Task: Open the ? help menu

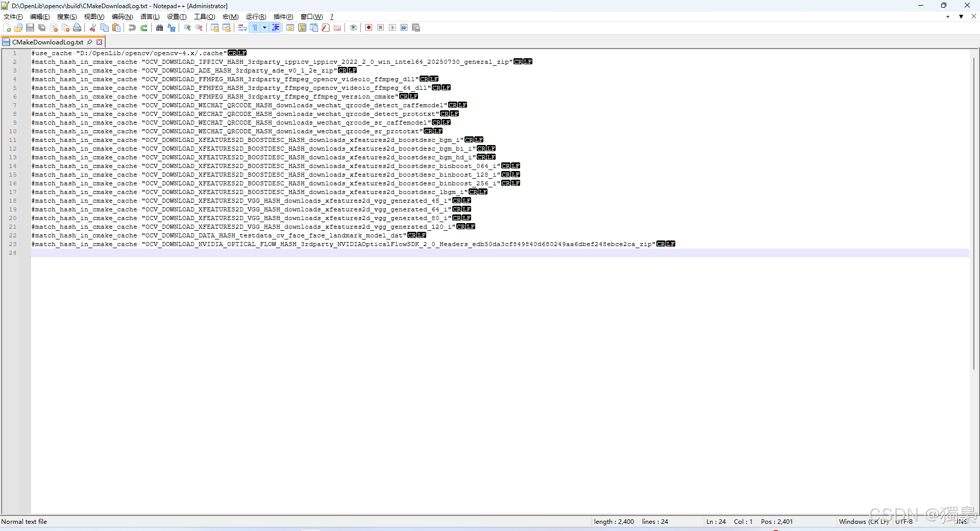Action: [331, 17]
